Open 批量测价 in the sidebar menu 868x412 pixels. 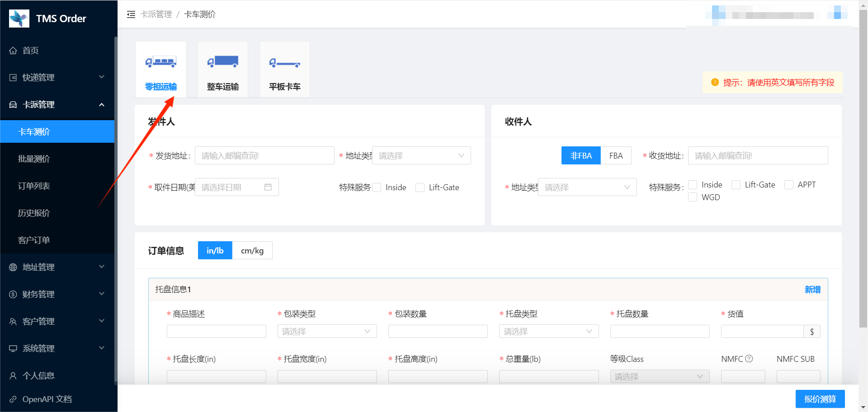point(34,159)
